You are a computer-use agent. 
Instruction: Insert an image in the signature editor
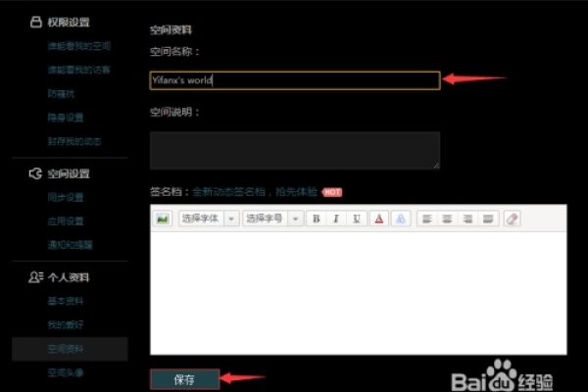pos(163,219)
